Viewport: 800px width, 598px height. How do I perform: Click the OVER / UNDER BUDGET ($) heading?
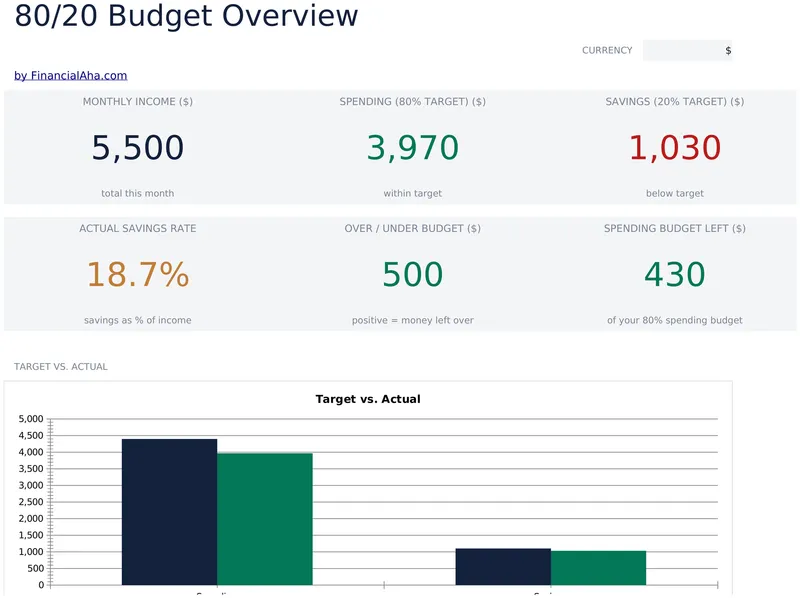coord(413,229)
